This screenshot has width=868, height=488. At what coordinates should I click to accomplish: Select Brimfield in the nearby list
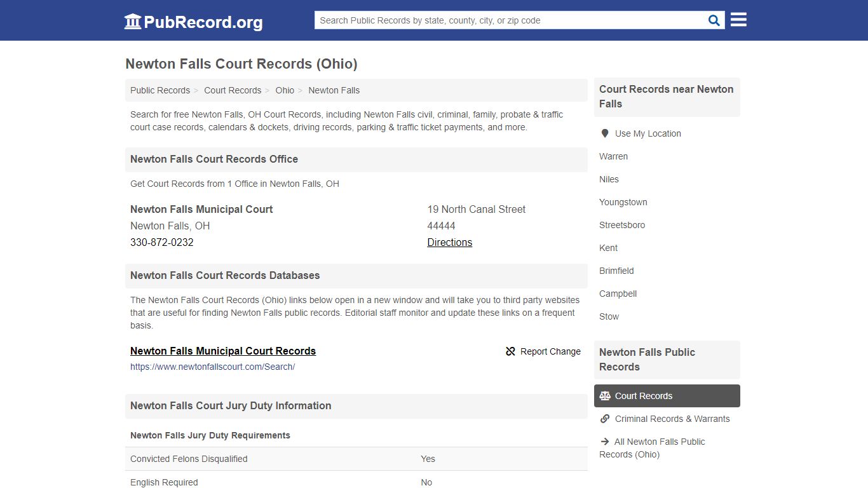tap(616, 271)
